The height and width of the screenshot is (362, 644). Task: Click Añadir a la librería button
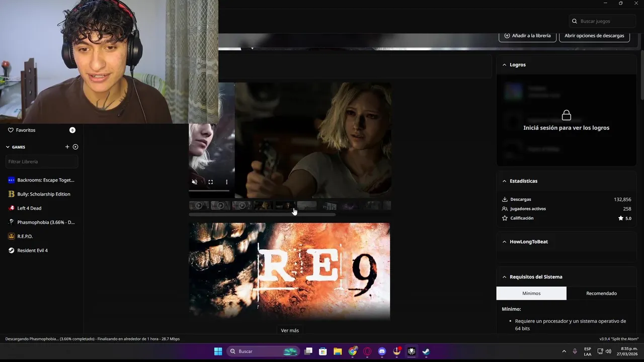(x=527, y=36)
